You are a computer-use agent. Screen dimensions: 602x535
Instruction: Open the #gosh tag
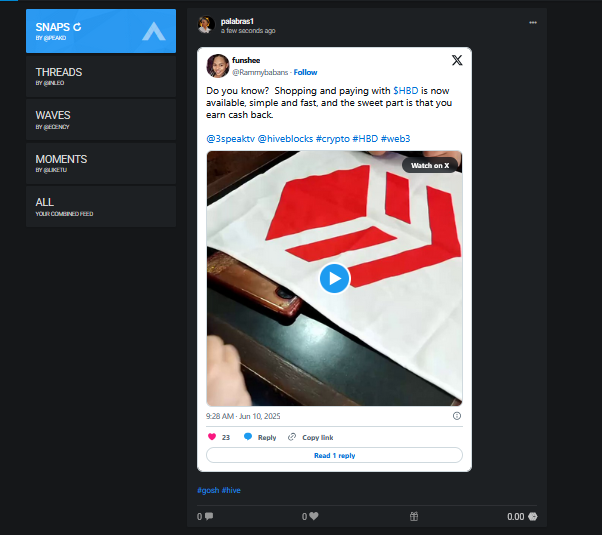[x=208, y=490]
